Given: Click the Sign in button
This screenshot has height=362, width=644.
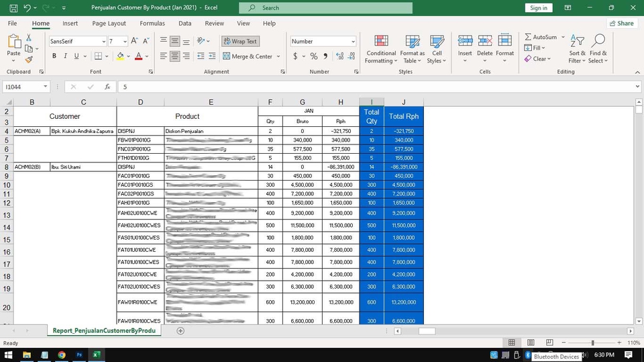Looking at the screenshot, I should [x=538, y=8].
